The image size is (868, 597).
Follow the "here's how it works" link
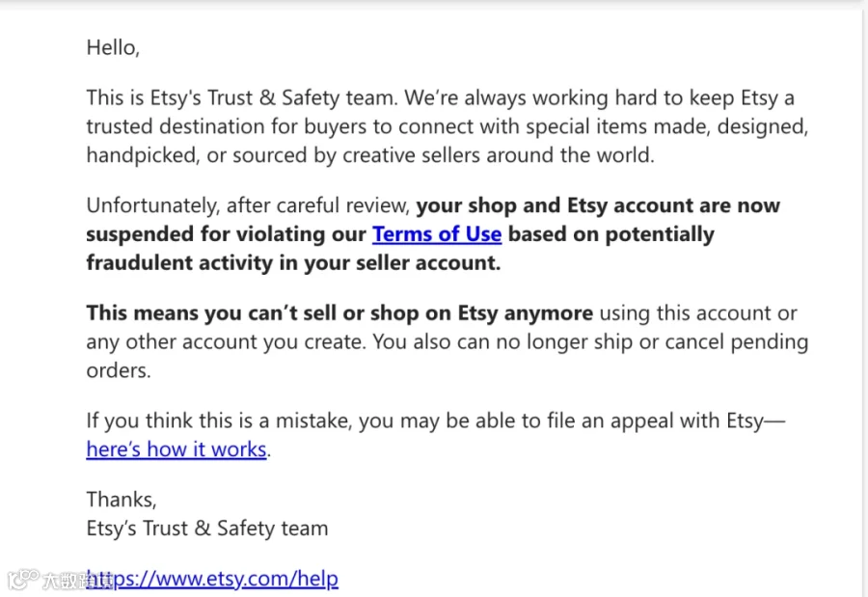176,449
